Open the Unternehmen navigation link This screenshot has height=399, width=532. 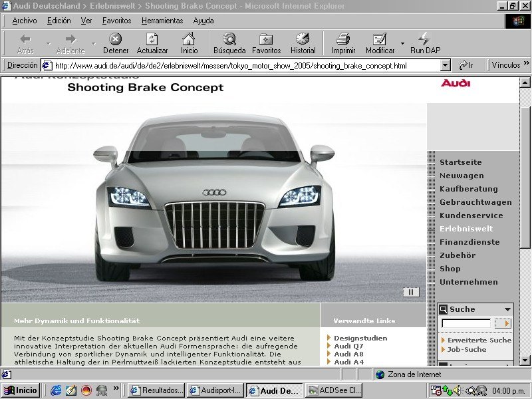coord(468,282)
